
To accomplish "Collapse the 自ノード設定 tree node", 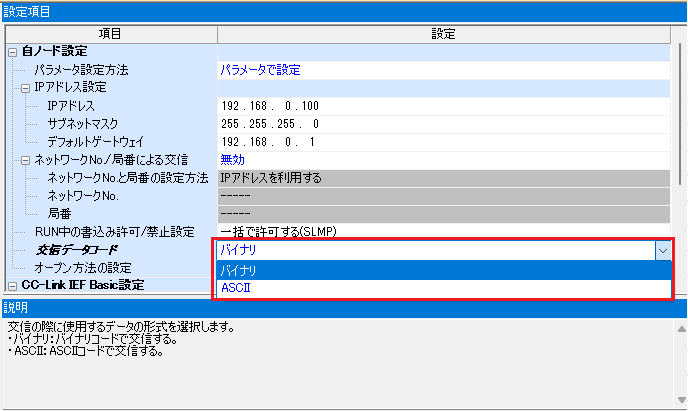I will click(12, 52).
